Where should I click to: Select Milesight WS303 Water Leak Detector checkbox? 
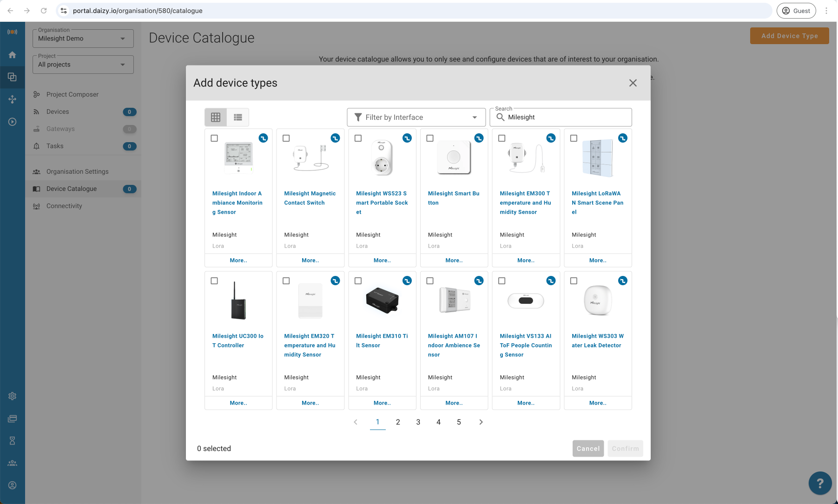click(x=574, y=281)
